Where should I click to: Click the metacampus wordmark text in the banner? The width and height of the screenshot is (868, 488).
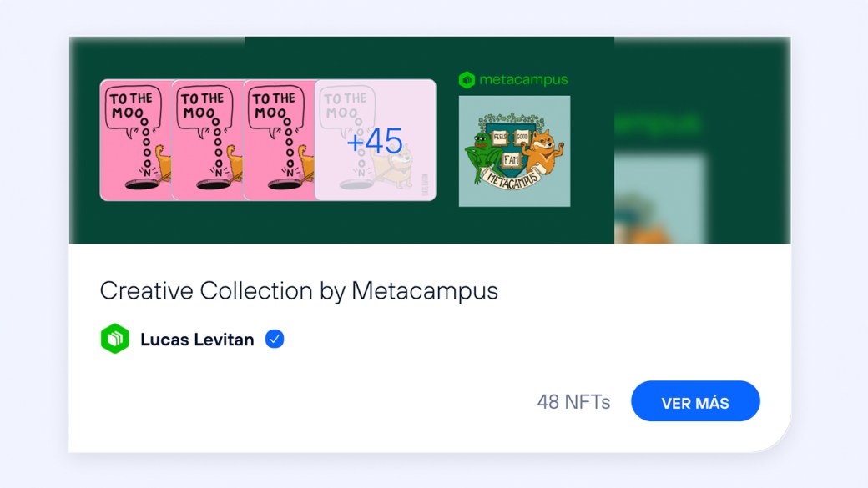click(x=523, y=80)
